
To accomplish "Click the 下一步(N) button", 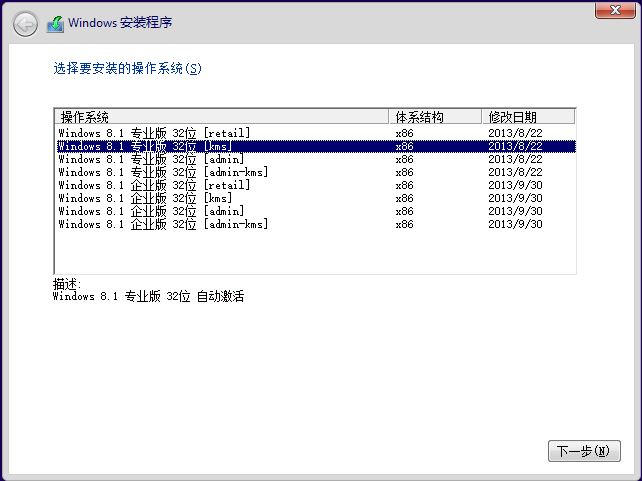I will point(584,451).
